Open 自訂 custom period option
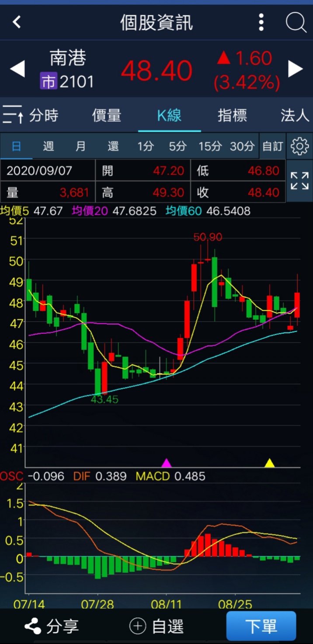 [x=272, y=146]
